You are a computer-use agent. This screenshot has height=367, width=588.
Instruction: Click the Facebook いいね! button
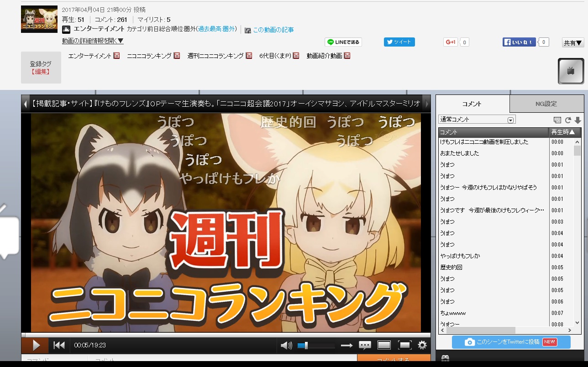(519, 42)
